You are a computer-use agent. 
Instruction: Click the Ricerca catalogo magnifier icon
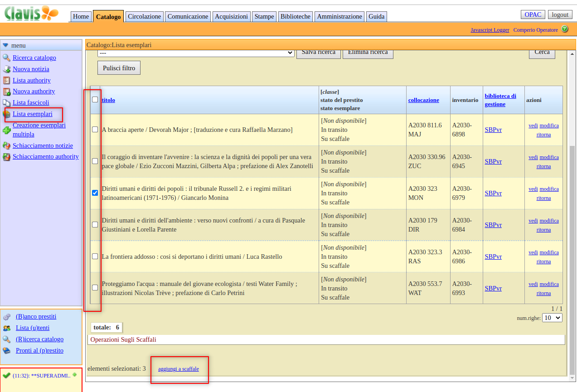coord(6,58)
